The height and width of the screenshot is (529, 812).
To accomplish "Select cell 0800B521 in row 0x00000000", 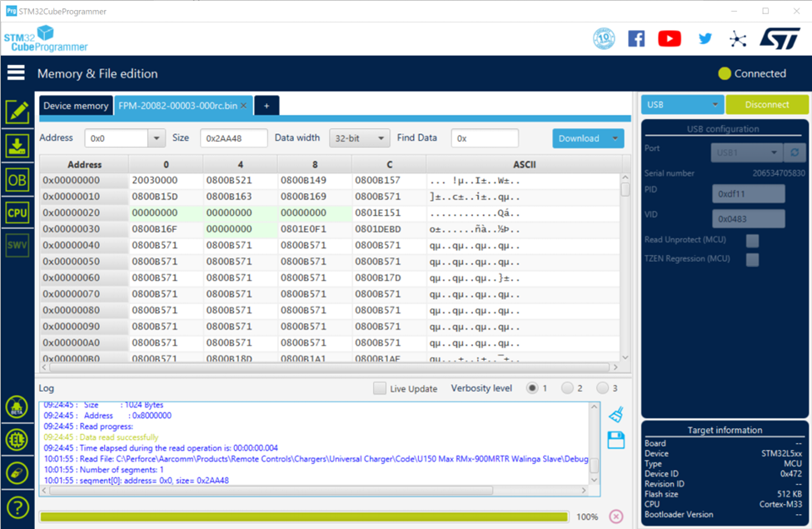I will pyautogui.click(x=241, y=180).
